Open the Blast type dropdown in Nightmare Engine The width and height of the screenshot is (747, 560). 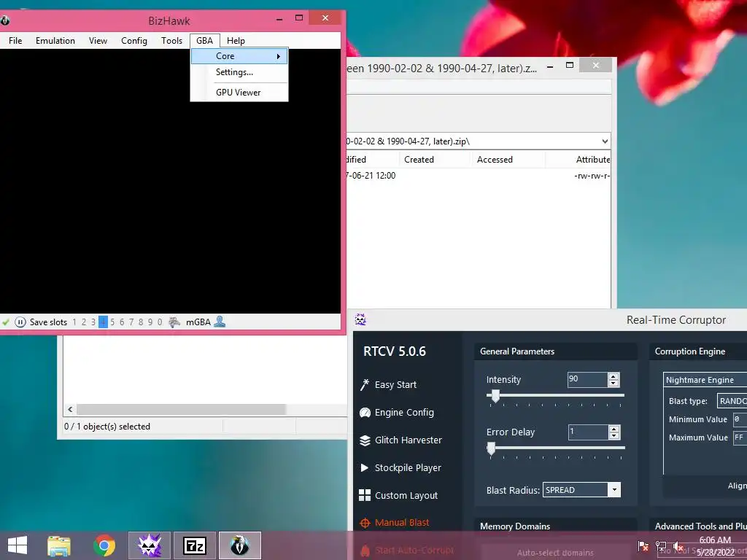coord(732,401)
